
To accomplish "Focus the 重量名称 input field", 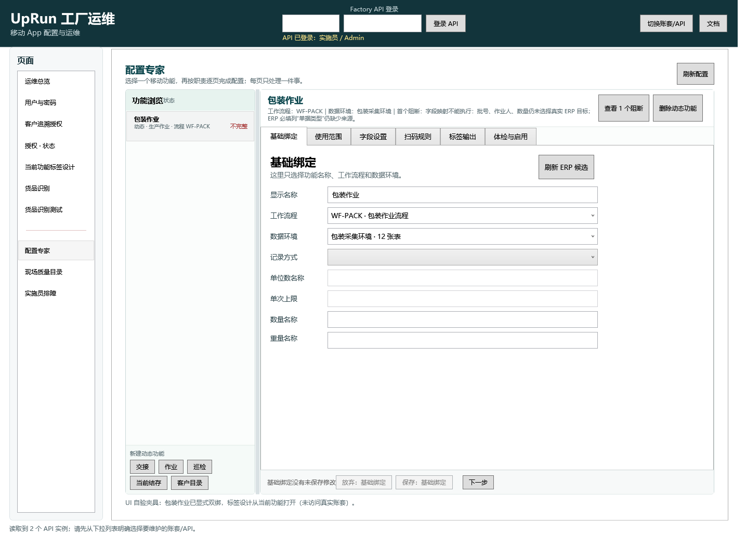I will pyautogui.click(x=463, y=340).
